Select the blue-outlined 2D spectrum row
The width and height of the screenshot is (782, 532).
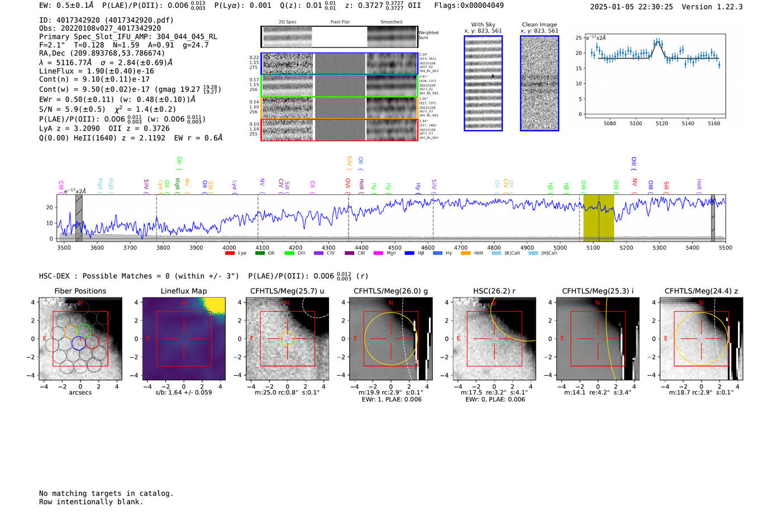340,64
